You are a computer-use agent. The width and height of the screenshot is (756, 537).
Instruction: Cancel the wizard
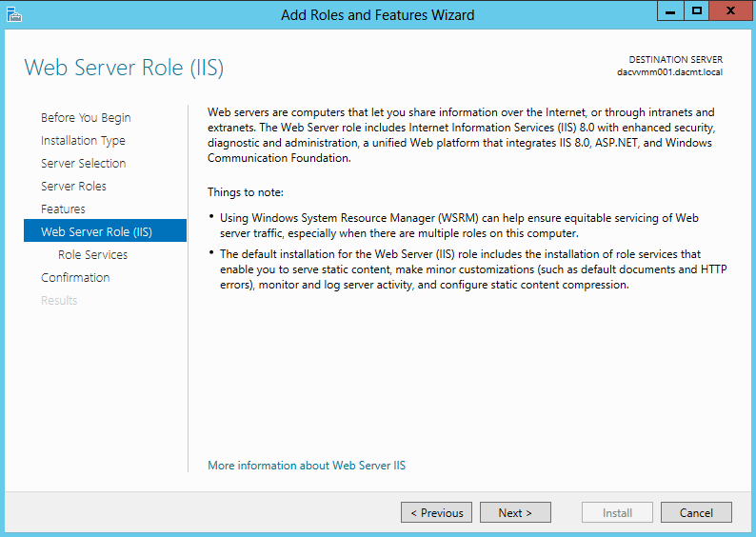coord(696,512)
